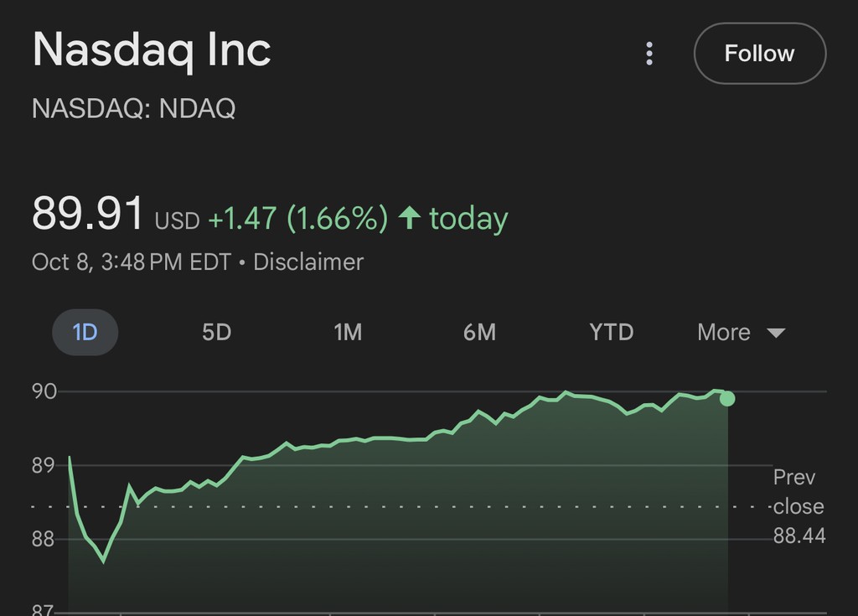Show the 1M price chart

[x=348, y=332]
